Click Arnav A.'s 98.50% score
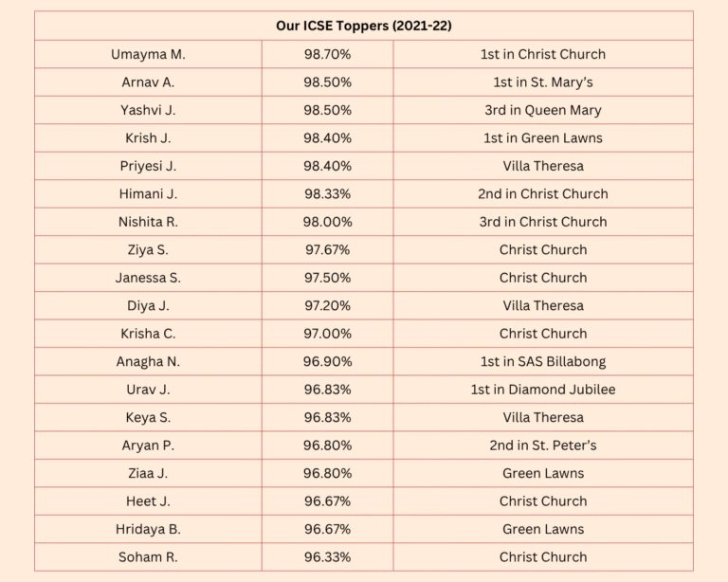728x582 pixels. [327, 82]
